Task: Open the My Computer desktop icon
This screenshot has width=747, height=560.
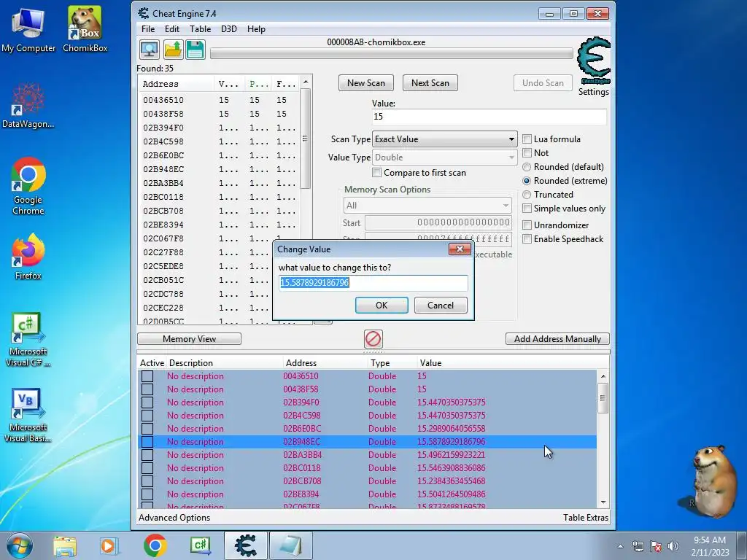Action: 28,30
